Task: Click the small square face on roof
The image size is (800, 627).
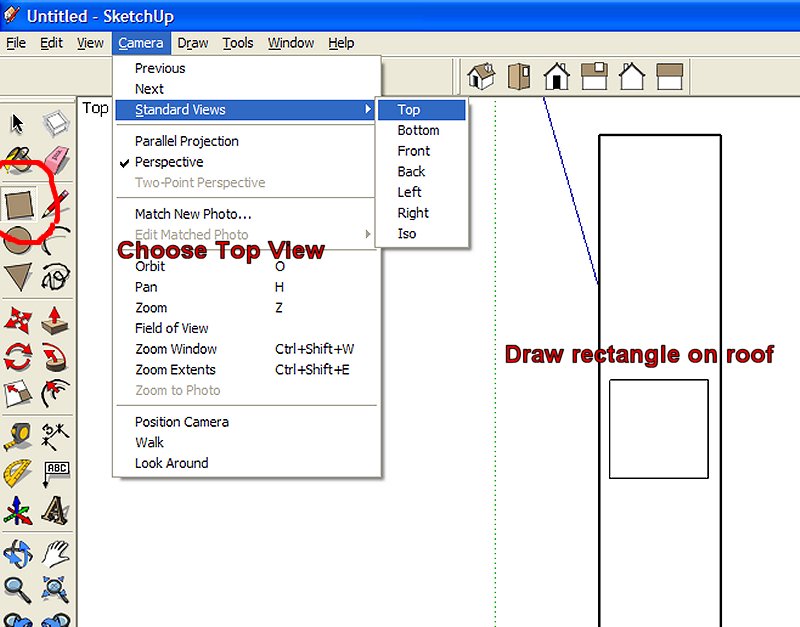Action: click(659, 429)
